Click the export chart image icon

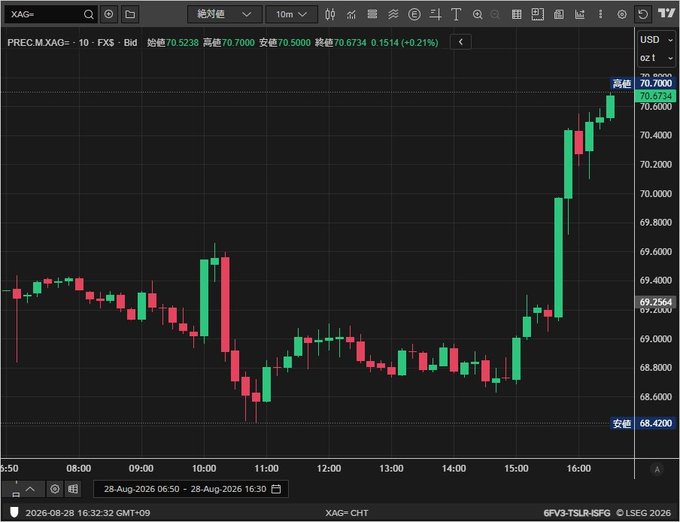click(x=579, y=14)
